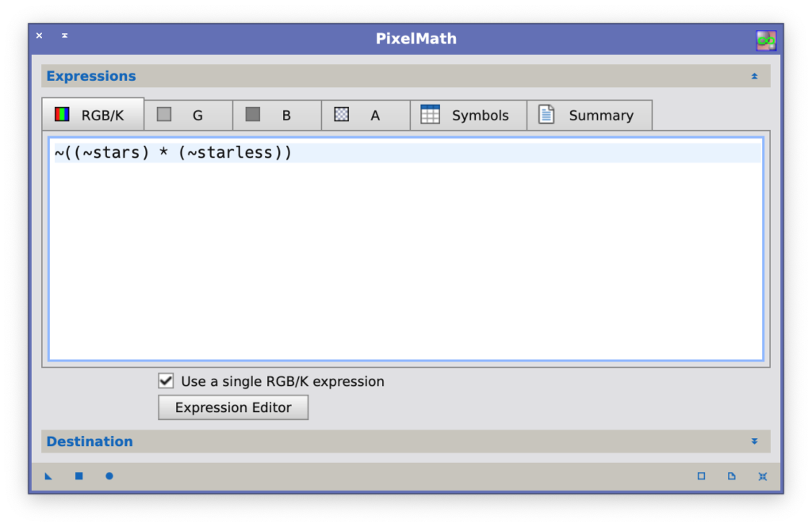Switch to the RGB/K tab
The width and height of the screenshot is (812, 527).
(93, 114)
